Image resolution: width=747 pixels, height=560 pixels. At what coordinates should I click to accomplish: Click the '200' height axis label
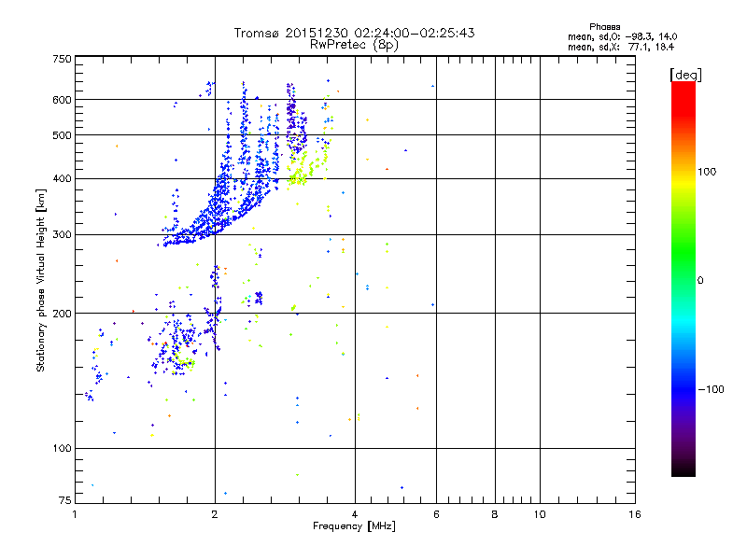point(62,314)
